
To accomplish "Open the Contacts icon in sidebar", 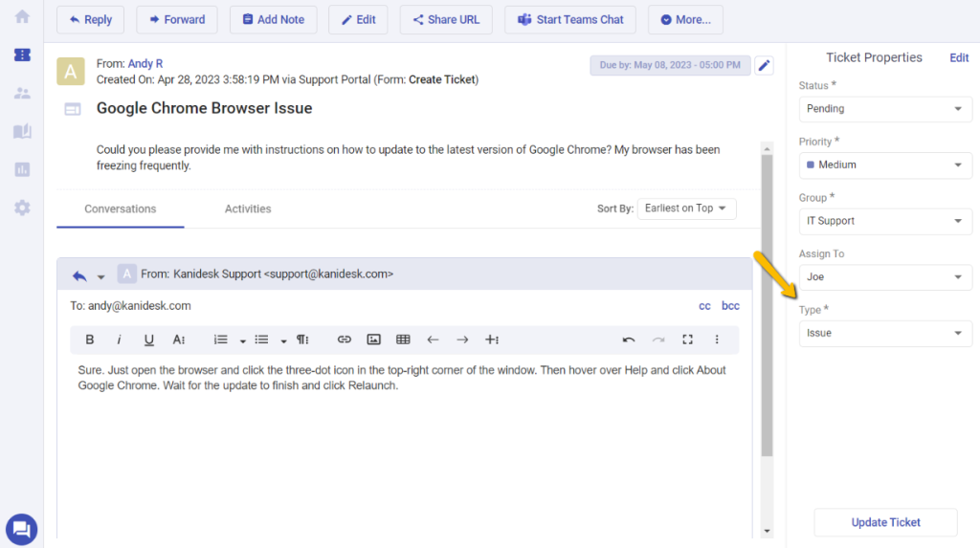I will (22, 93).
